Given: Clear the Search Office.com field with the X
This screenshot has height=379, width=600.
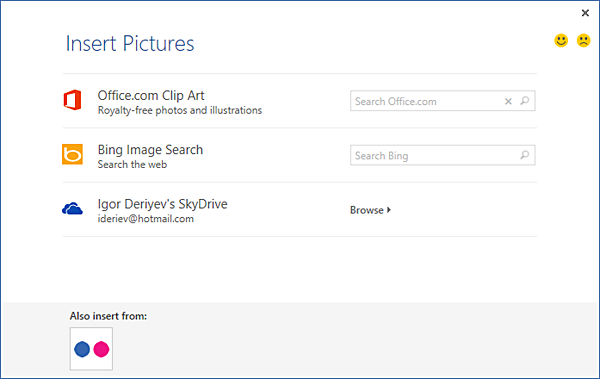Looking at the screenshot, I should (508, 101).
